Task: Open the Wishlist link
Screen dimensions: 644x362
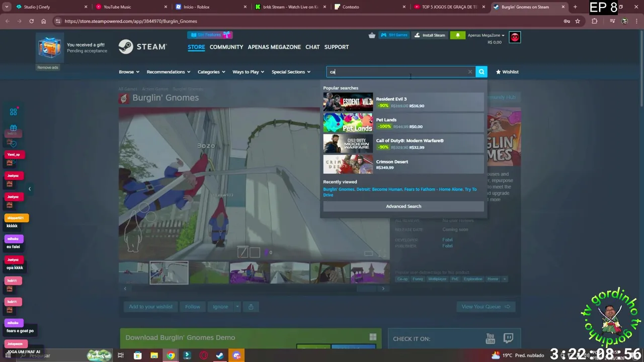Action: tap(507, 72)
